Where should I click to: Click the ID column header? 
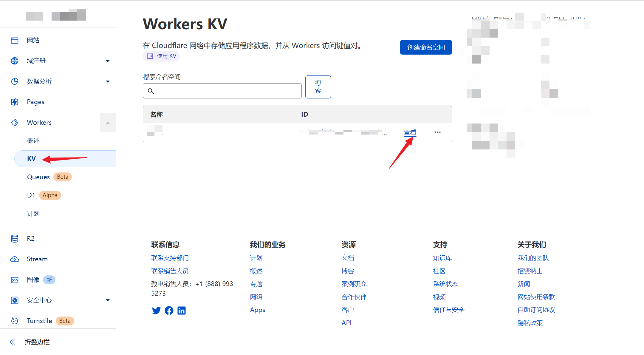pyautogui.click(x=304, y=115)
